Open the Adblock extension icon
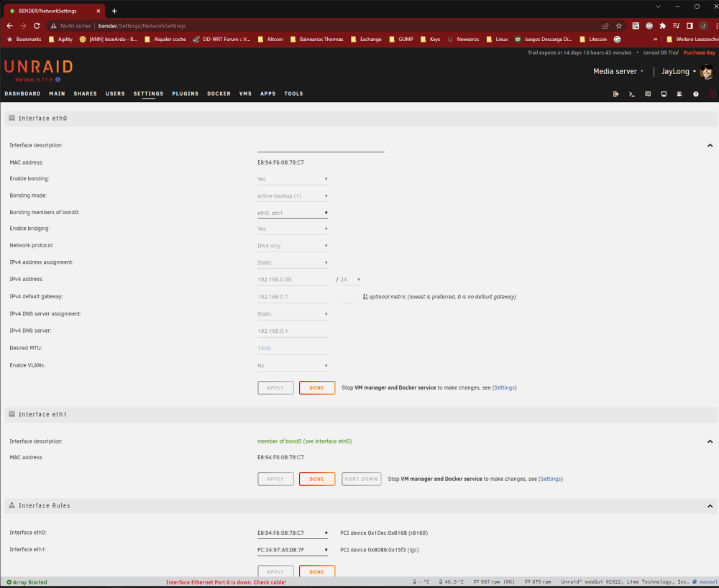719x588 pixels. coord(649,26)
